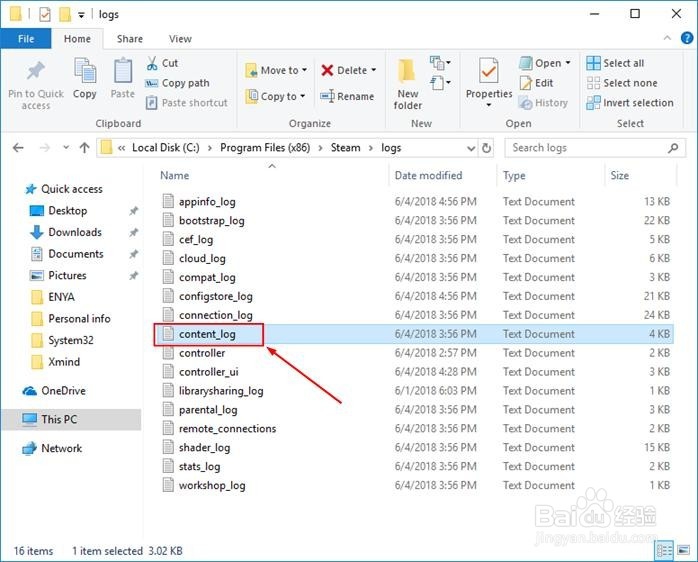Viewport: 698px width, 562px height.
Task: Expand address bar history dropdown
Action: 471,148
